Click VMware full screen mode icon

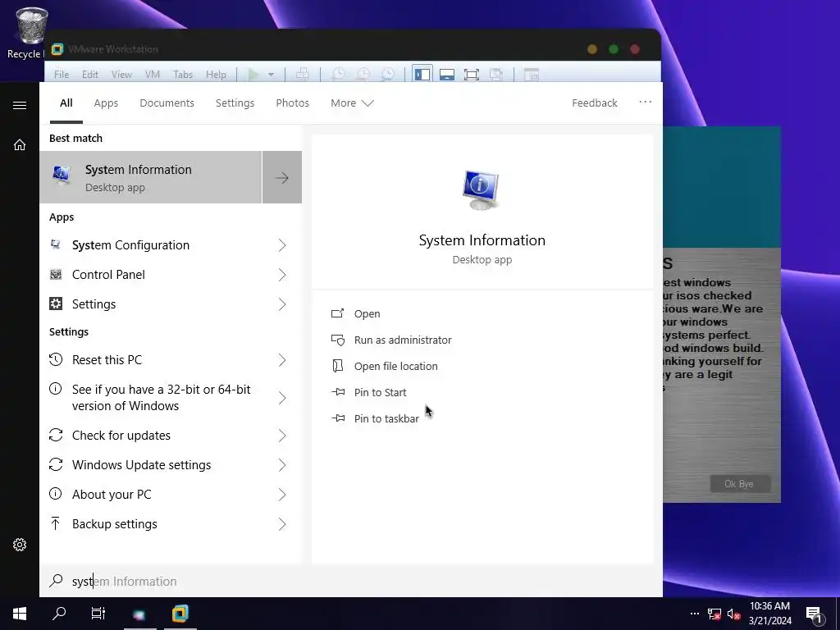(x=472, y=74)
